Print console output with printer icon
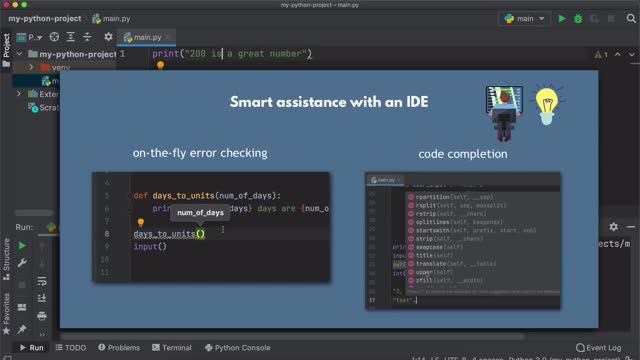 click(x=42, y=316)
